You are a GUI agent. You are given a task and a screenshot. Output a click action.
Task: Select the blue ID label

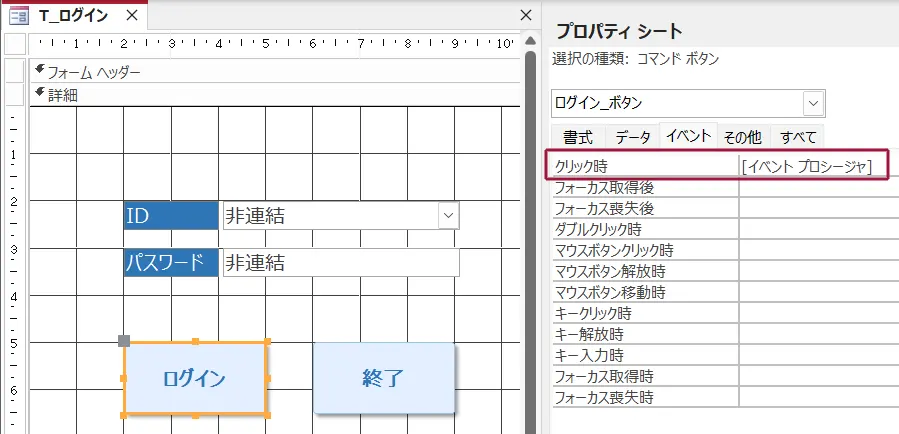pos(170,215)
